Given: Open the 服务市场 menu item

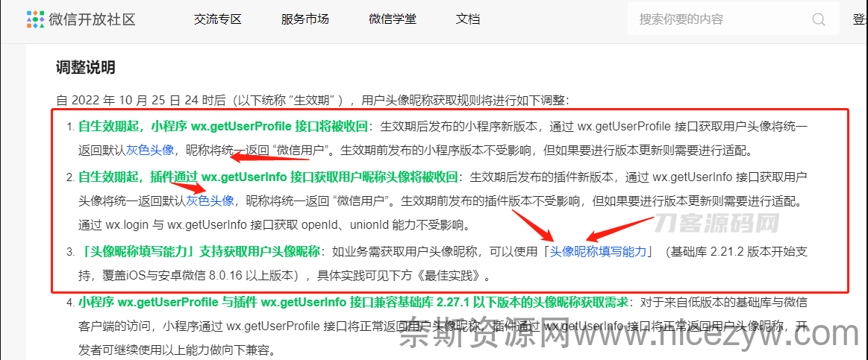Looking at the screenshot, I should (x=305, y=19).
